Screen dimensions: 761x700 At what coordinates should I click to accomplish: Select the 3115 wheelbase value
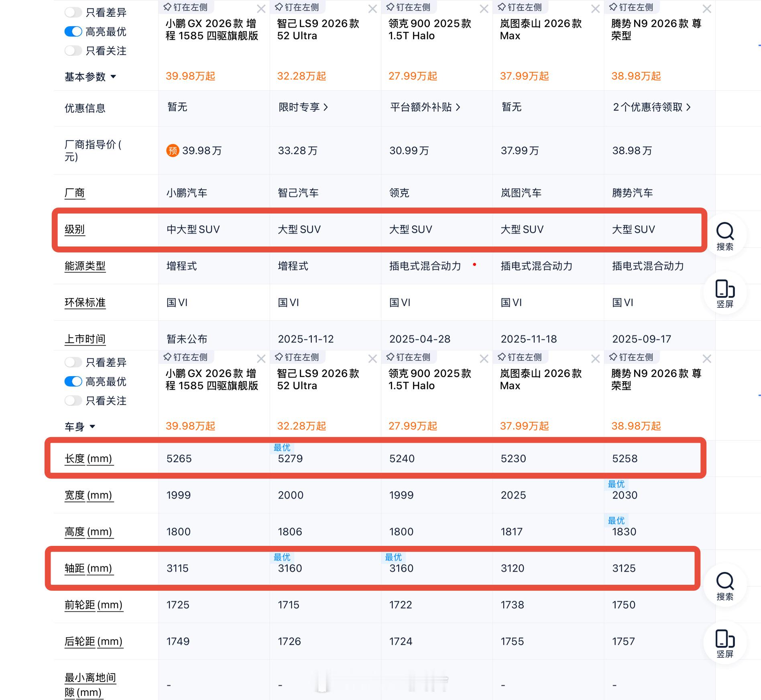pyautogui.click(x=177, y=568)
